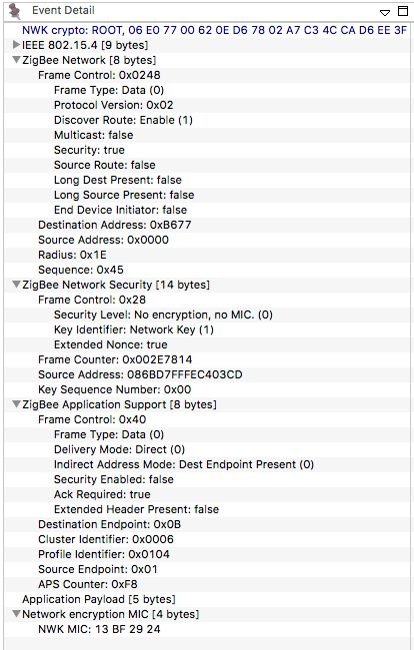This screenshot has height=650, width=414.
Task: Collapse the ZigBee Network Security section
Action: (17, 284)
